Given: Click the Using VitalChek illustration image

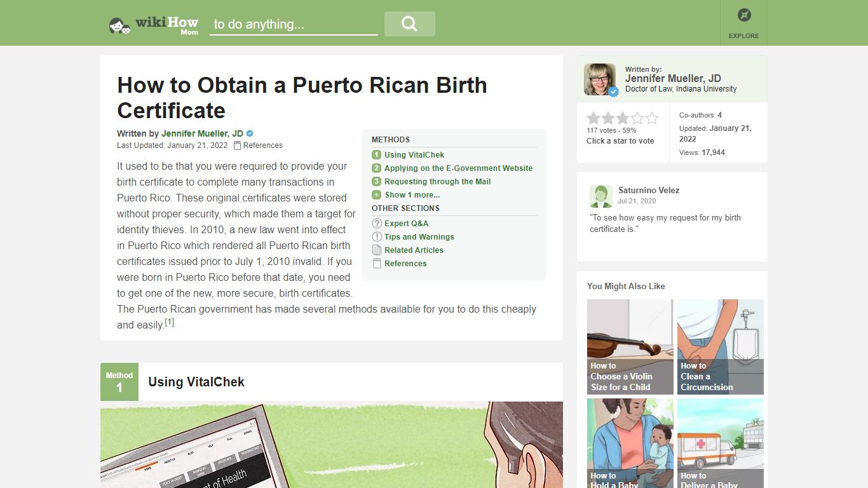Looking at the screenshot, I should [332, 444].
